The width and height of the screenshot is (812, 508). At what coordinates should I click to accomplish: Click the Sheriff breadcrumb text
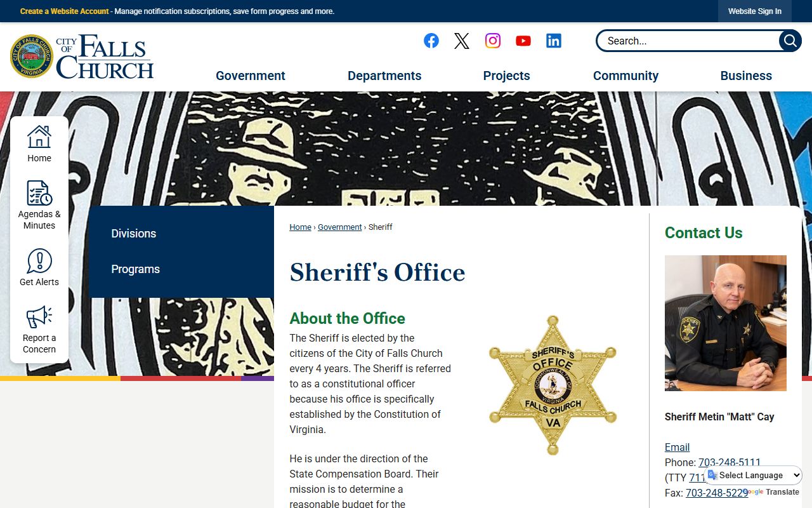[x=381, y=227]
